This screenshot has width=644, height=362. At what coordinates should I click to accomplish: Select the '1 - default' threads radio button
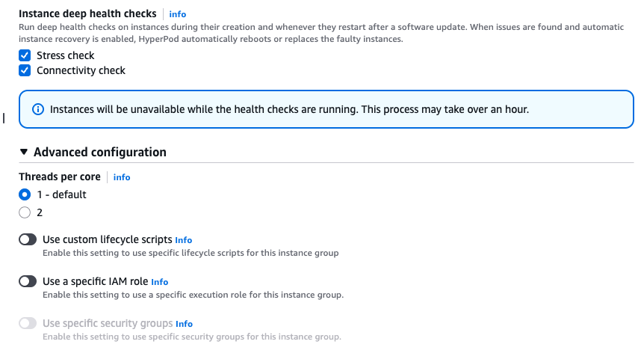click(x=25, y=194)
